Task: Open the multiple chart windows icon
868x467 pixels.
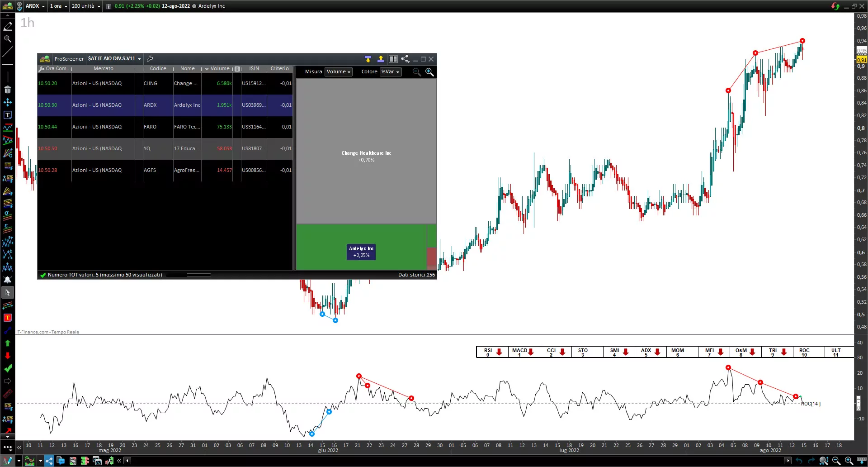Action: pyautogui.click(x=97, y=461)
